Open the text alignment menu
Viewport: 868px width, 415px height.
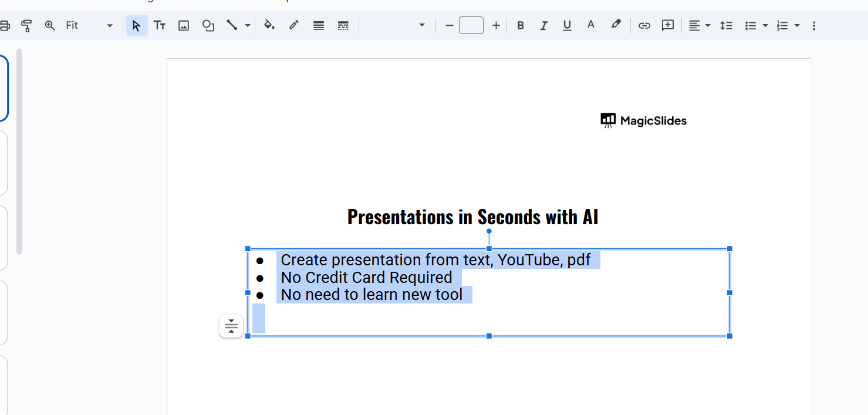(699, 25)
